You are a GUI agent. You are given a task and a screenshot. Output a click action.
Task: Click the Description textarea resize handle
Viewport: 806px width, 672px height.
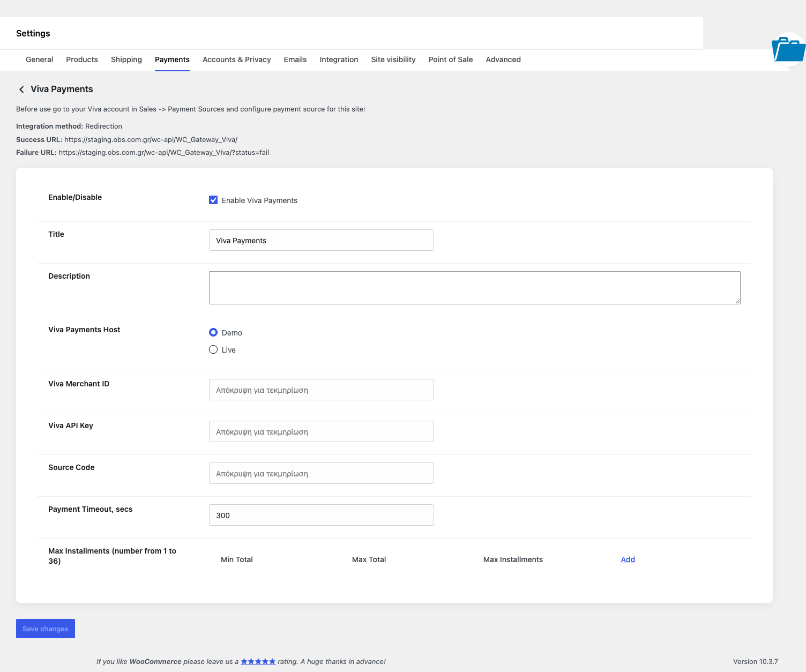[x=737, y=301]
